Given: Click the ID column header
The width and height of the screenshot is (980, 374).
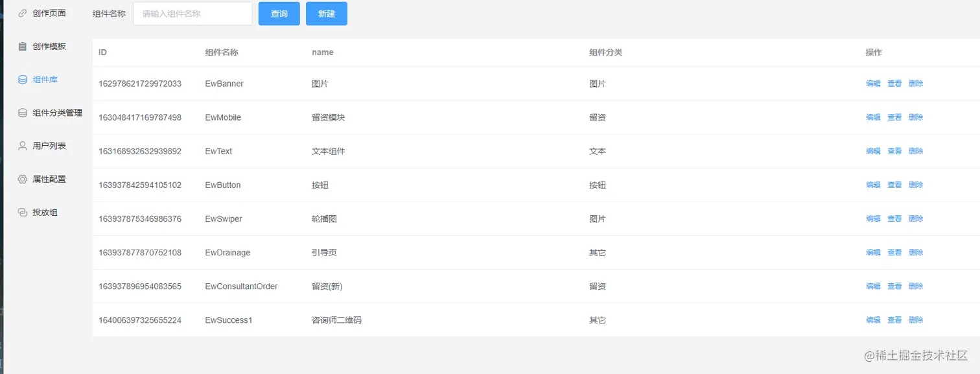Looking at the screenshot, I should tap(102, 52).
